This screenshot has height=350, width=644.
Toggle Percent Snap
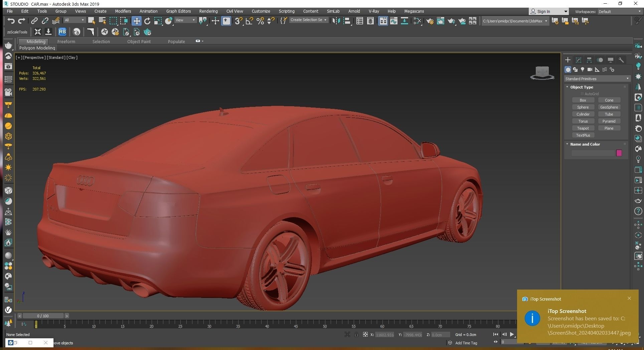260,21
